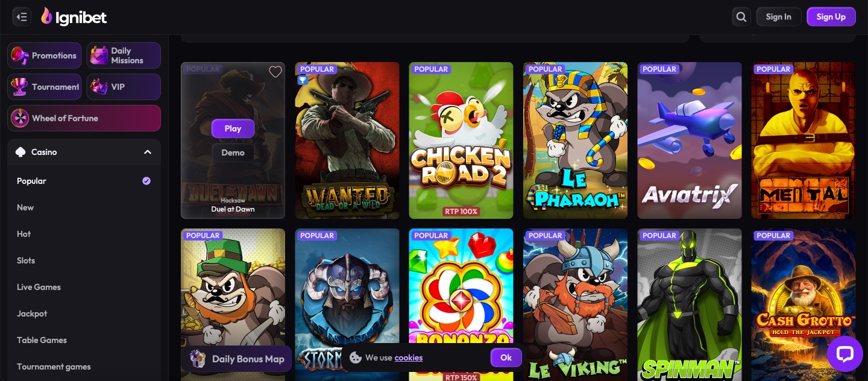Open the Jackpot category
Viewport: 868px width, 381px height.
(32, 313)
